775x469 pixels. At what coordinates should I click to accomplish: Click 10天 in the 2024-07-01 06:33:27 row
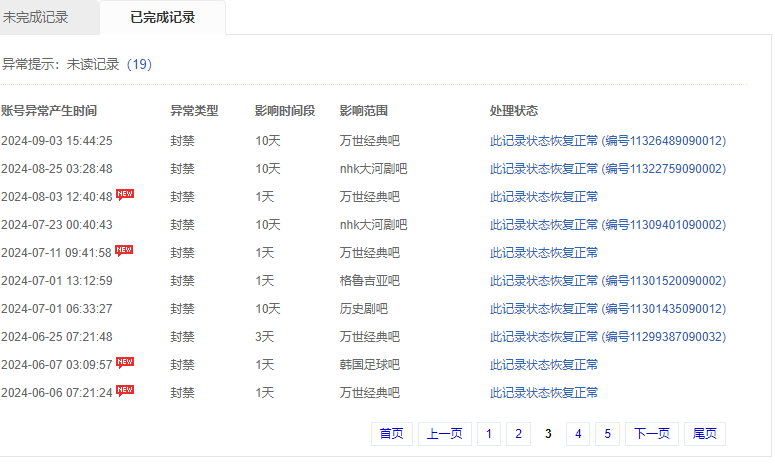(268, 309)
